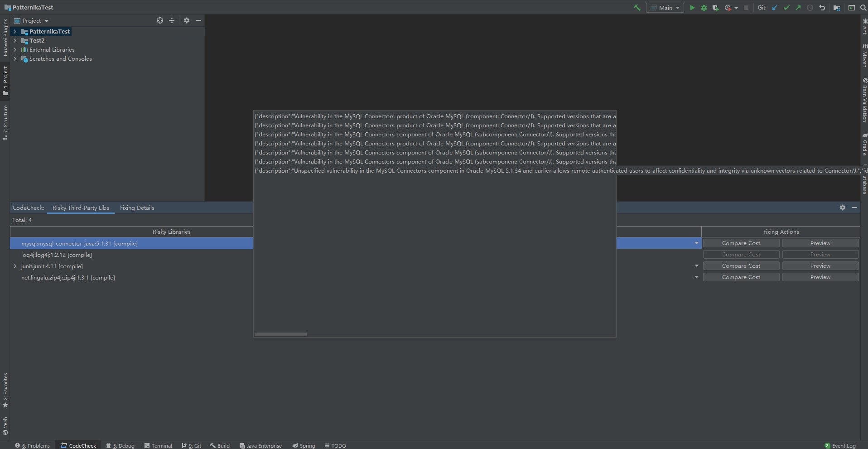The image size is (868, 449).
Task: Collapse all in Project panel
Action: tap(172, 20)
